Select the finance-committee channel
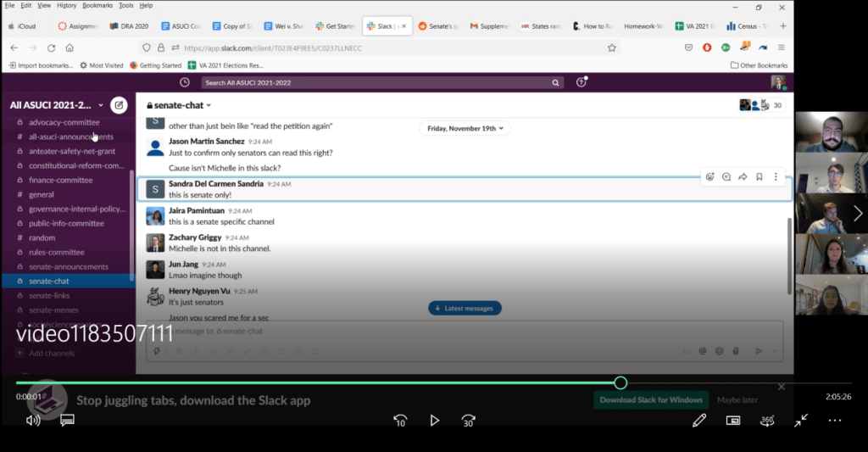The image size is (868, 452). pos(60,180)
